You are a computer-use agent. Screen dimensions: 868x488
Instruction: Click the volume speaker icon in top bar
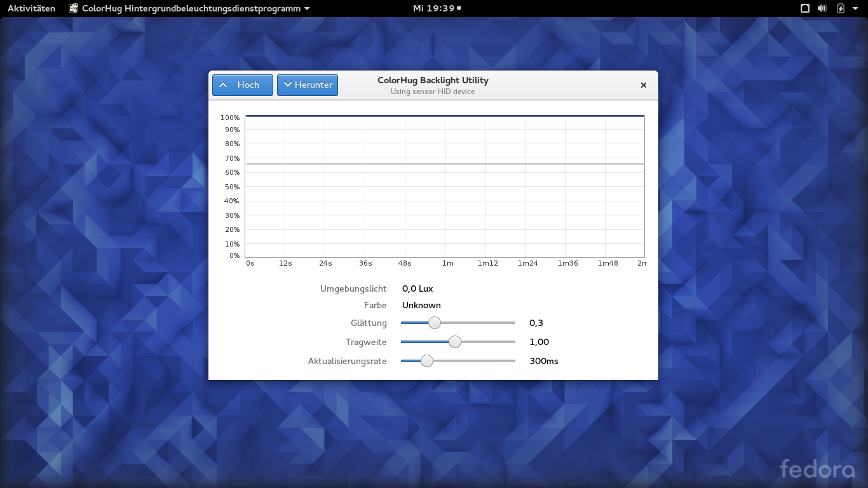(822, 8)
